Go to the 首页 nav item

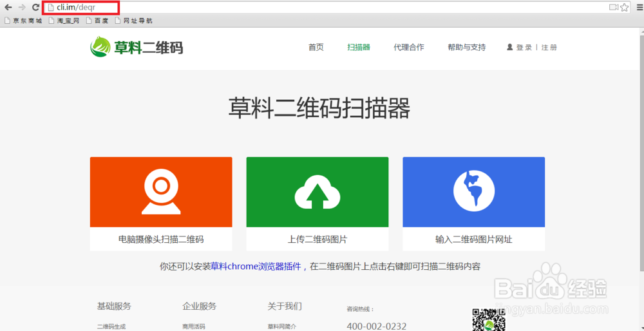click(x=316, y=47)
